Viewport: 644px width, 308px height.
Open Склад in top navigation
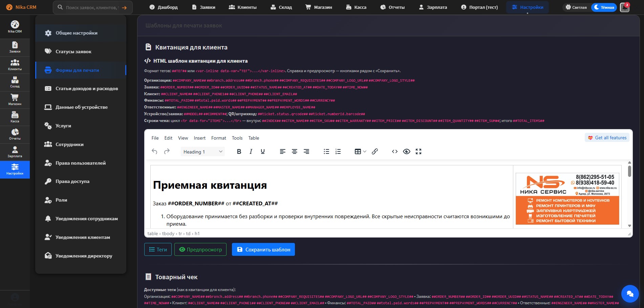pyautogui.click(x=281, y=7)
